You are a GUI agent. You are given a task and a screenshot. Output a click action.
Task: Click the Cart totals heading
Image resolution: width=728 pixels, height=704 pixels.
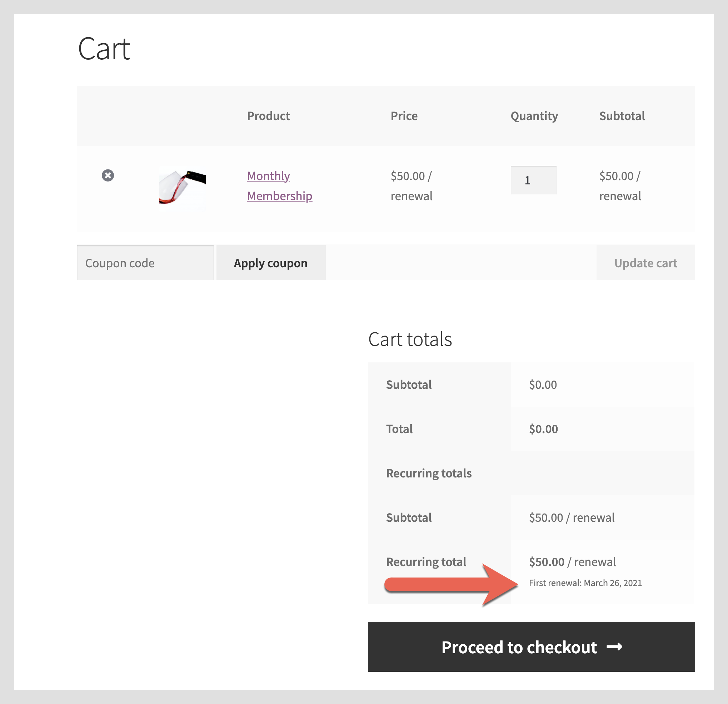coord(410,339)
